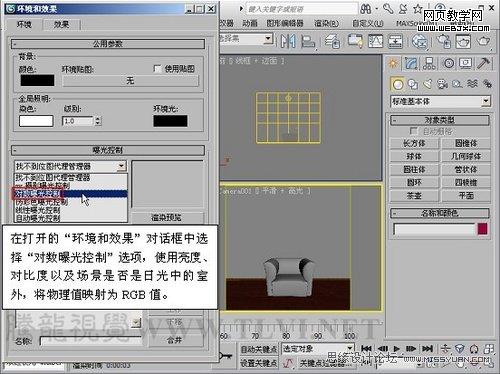Go to end of animation
Image resolution: width=500 pixels, height=374 pixels.
click(427, 349)
